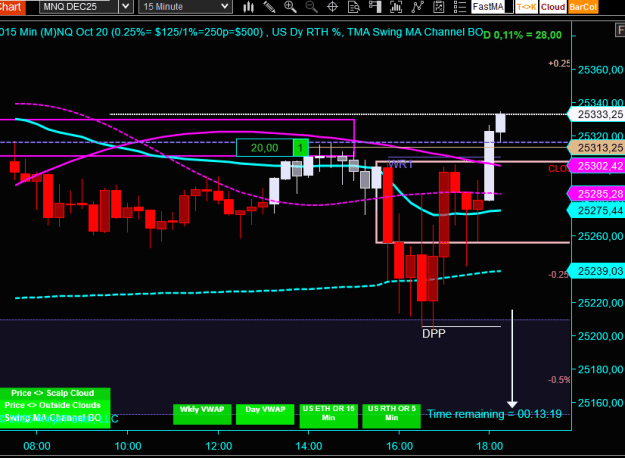Click the 25360,00 price axis label
Viewport: 625px width, 458px height.
point(600,70)
